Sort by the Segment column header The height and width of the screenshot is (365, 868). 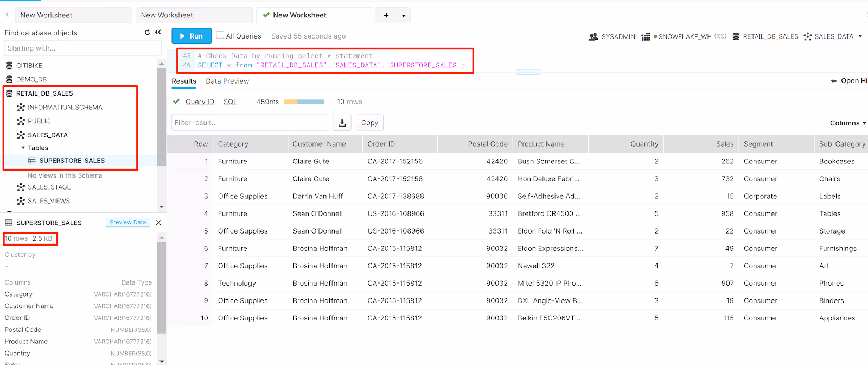tap(776, 144)
